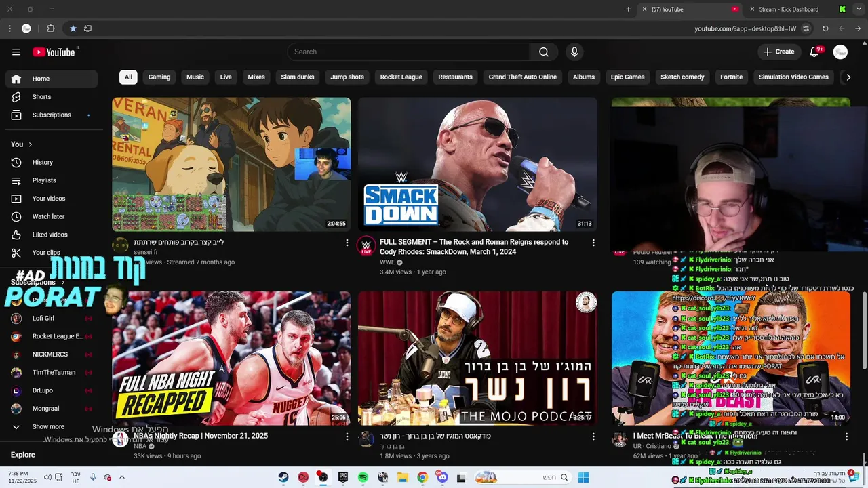This screenshot has height=488, width=868.
Task: Open Subscriptions from the sidebar
Action: 52,115
